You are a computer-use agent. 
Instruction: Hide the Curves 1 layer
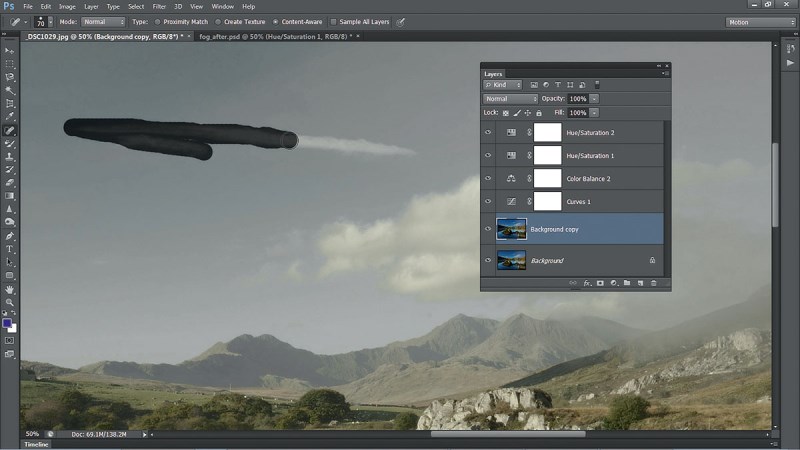coord(488,202)
